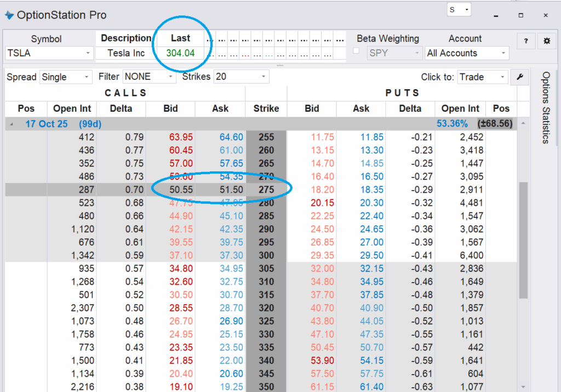This screenshot has width=561, height=392.
Task: Click the calls Delta column header
Action: click(x=121, y=108)
